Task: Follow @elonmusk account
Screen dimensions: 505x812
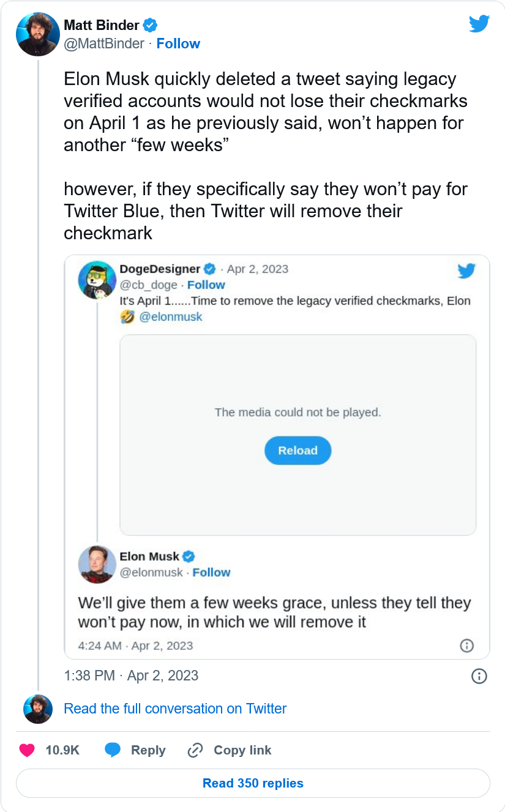Action: tap(211, 573)
